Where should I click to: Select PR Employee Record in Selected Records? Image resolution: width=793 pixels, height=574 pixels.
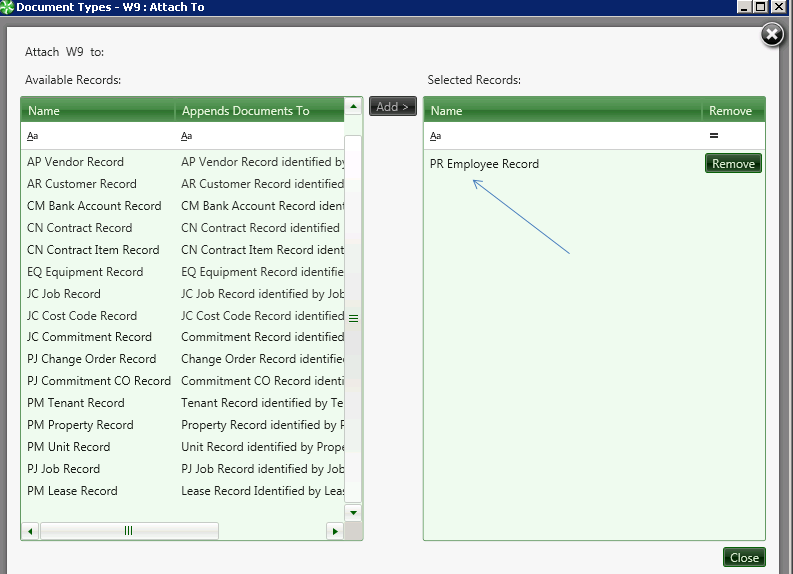coord(484,164)
